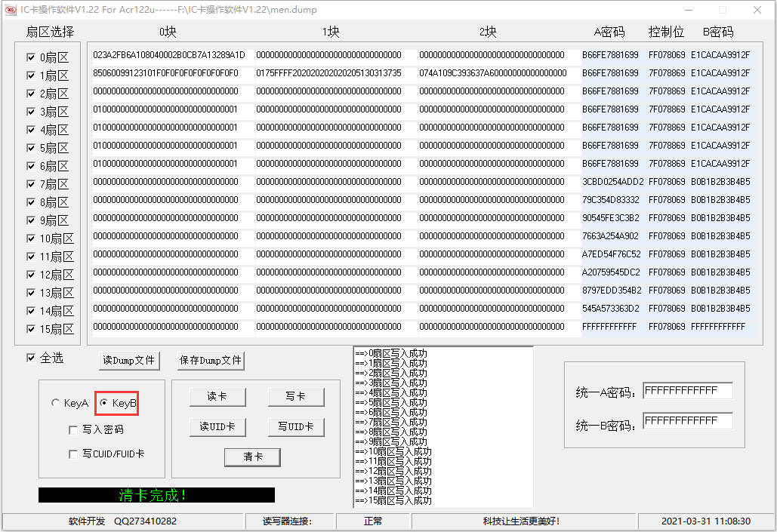Uncheck the 3扇区 checkbox
777x532 pixels.
point(31,112)
